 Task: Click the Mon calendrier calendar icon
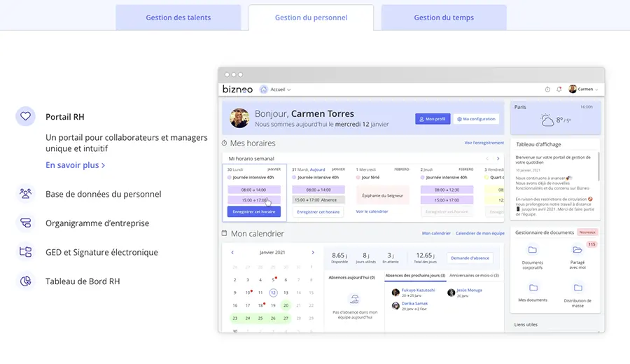pyautogui.click(x=224, y=233)
